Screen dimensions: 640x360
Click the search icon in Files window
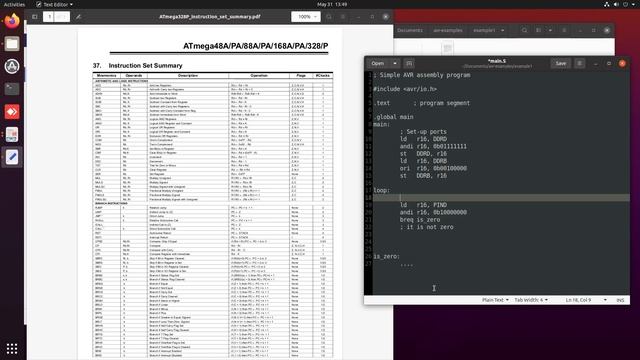coord(524,30)
